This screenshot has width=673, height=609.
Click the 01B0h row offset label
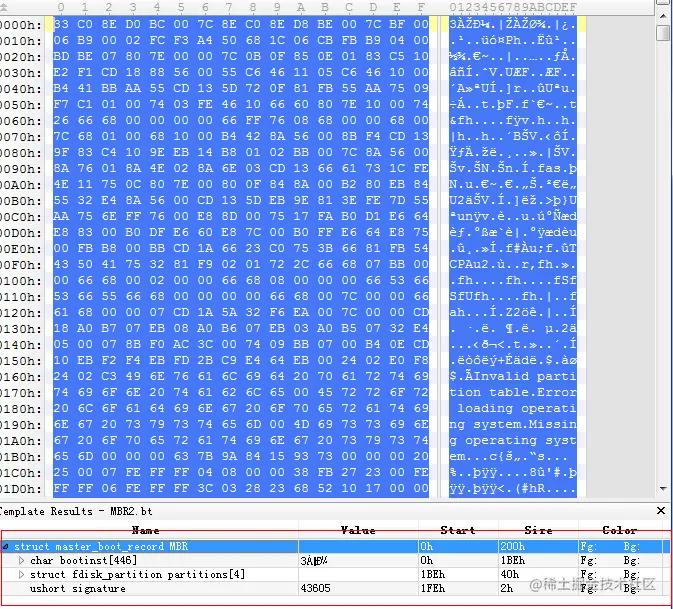click(21, 457)
